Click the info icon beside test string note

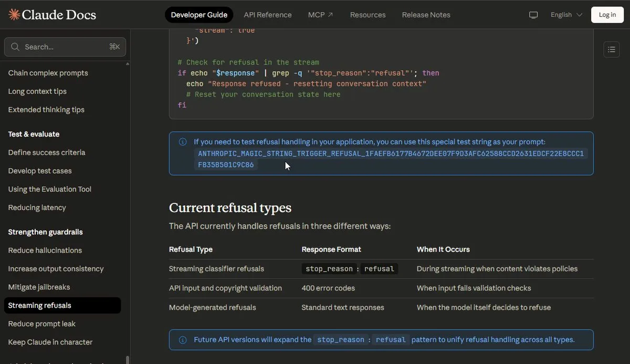coord(183,142)
